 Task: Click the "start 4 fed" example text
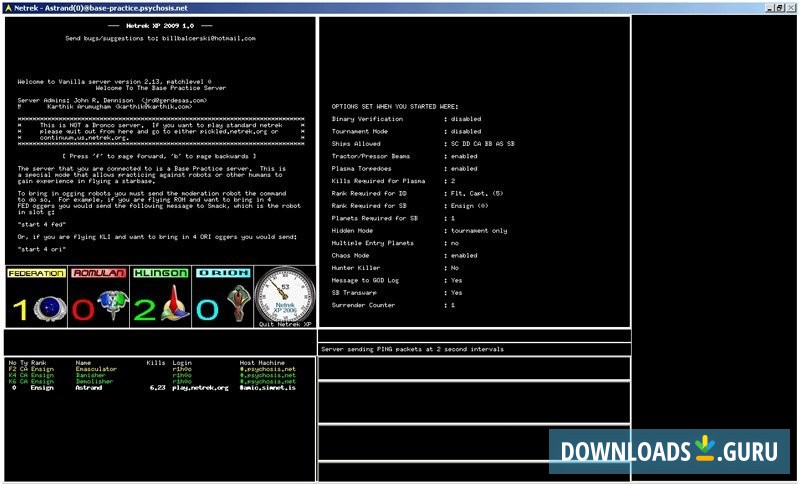tap(42, 224)
